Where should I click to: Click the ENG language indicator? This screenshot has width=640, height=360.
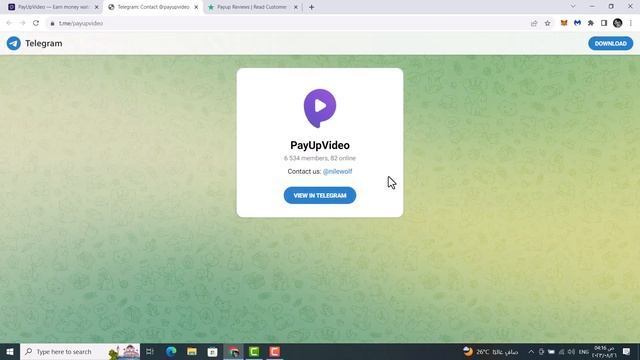[584, 351]
